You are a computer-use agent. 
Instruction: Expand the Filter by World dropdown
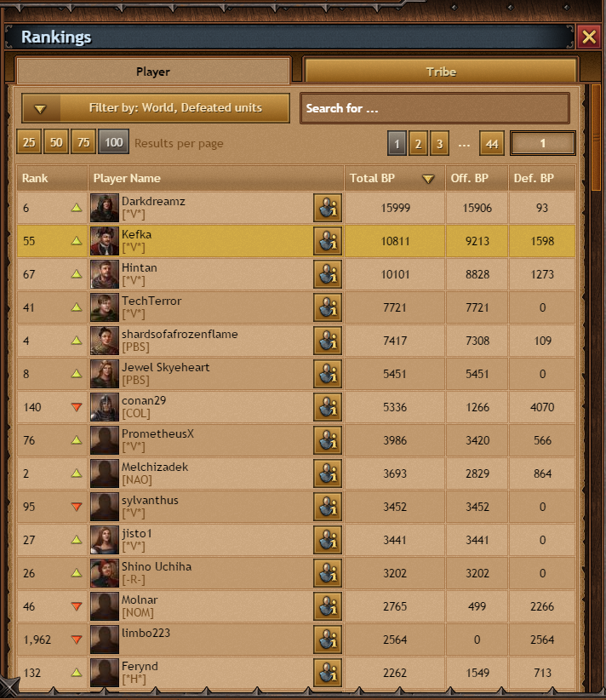156,108
